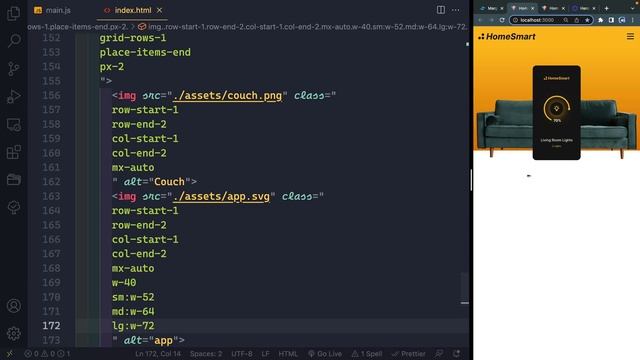Screen dimensions: 640x360
Task: Click the split editor right icon
Action: pos(440,10)
